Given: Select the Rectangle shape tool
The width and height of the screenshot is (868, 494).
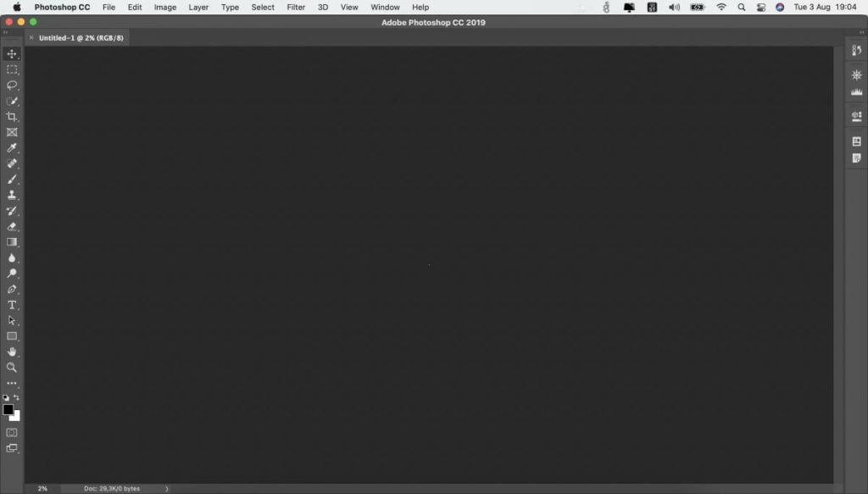Looking at the screenshot, I should (12, 336).
